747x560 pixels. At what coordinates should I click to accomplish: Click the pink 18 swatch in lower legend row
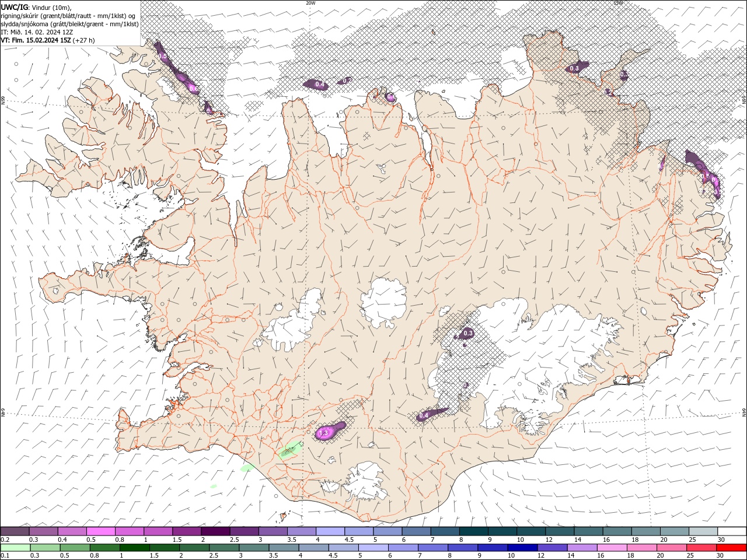coord(641,548)
